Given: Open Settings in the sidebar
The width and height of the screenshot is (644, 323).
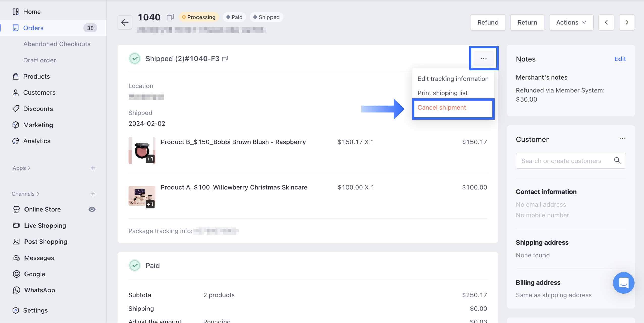Looking at the screenshot, I should click(35, 310).
